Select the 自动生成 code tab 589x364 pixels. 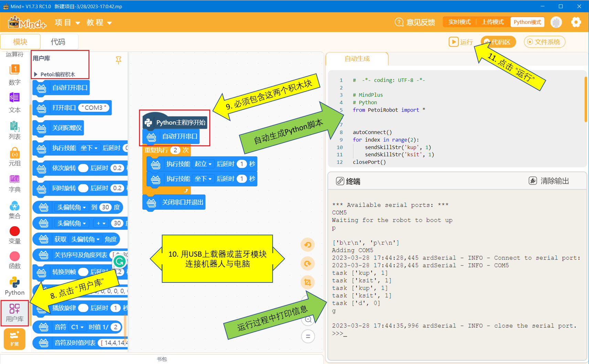pyautogui.click(x=357, y=59)
